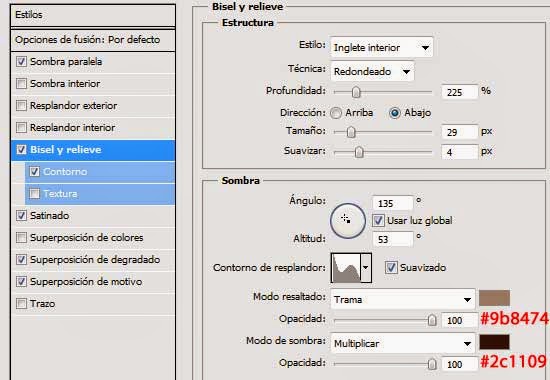Enable the Superposición de colores checkbox
The height and width of the screenshot is (380, 550).
[21, 238]
